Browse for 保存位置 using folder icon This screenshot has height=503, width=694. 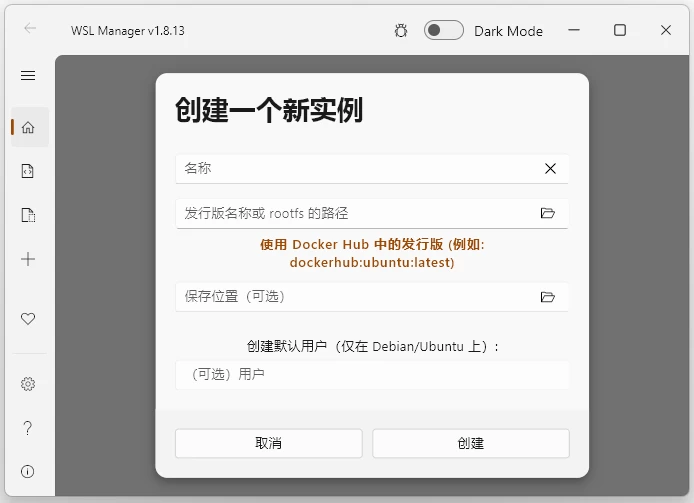(x=547, y=297)
